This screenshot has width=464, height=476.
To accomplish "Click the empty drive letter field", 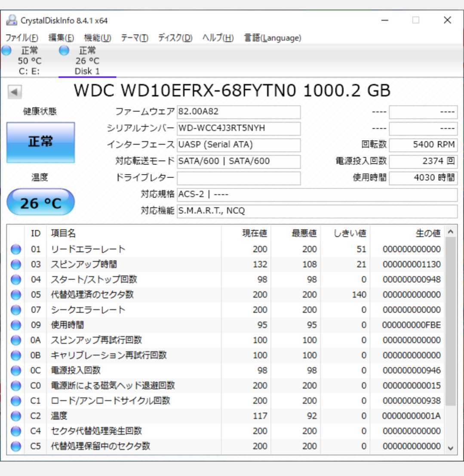I will [x=239, y=178].
